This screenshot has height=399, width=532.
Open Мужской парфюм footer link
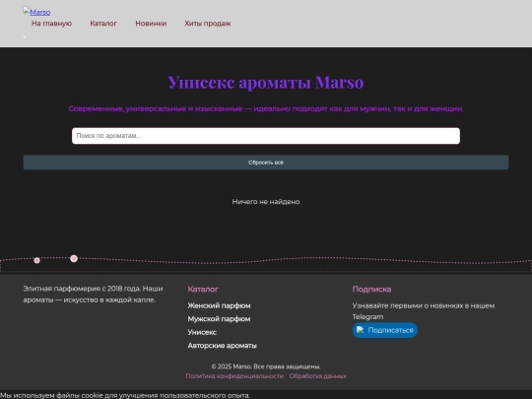219,319
